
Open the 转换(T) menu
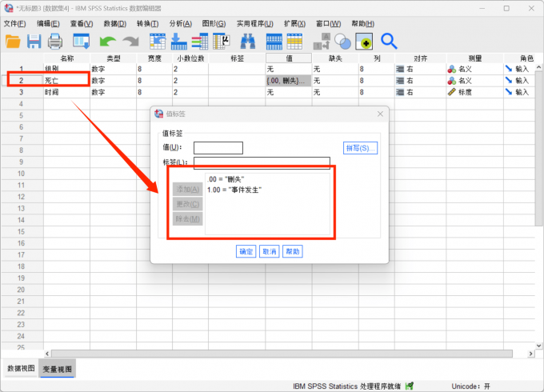click(147, 24)
